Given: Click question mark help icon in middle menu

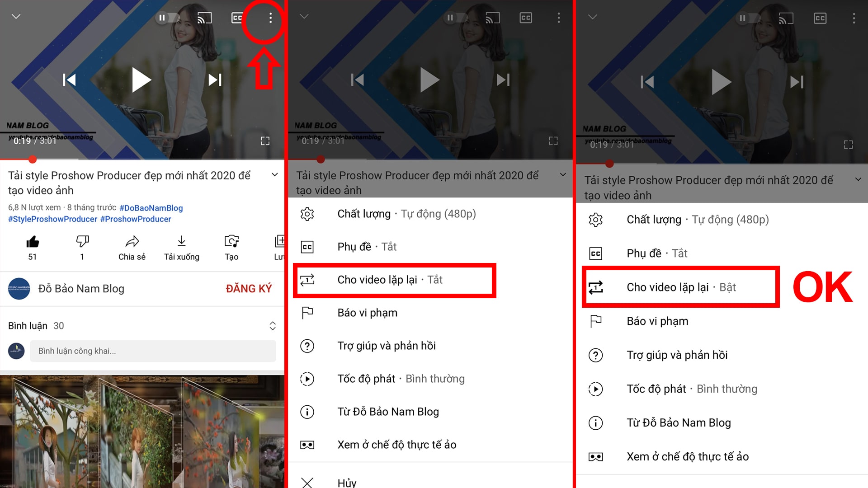Looking at the screenshot, I should 307,346.
